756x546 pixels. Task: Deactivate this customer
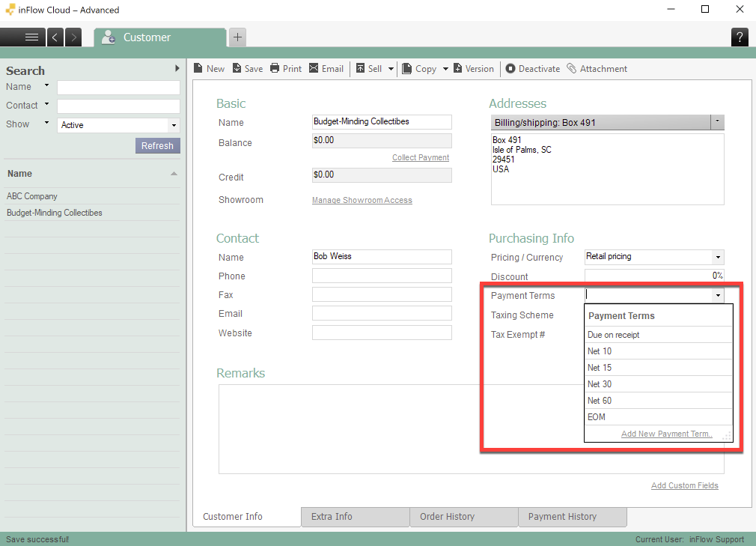click(x=533, y=68)
